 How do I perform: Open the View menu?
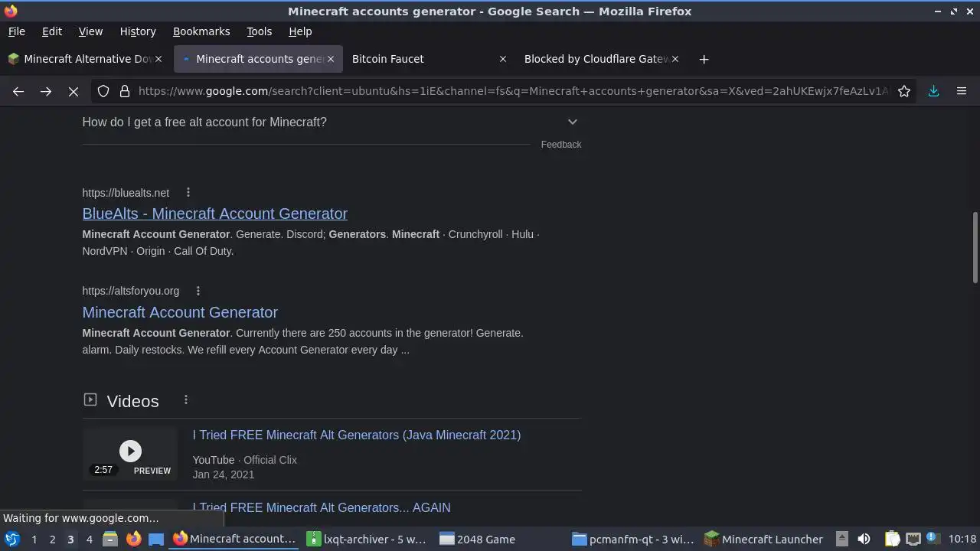pos(90,31)
